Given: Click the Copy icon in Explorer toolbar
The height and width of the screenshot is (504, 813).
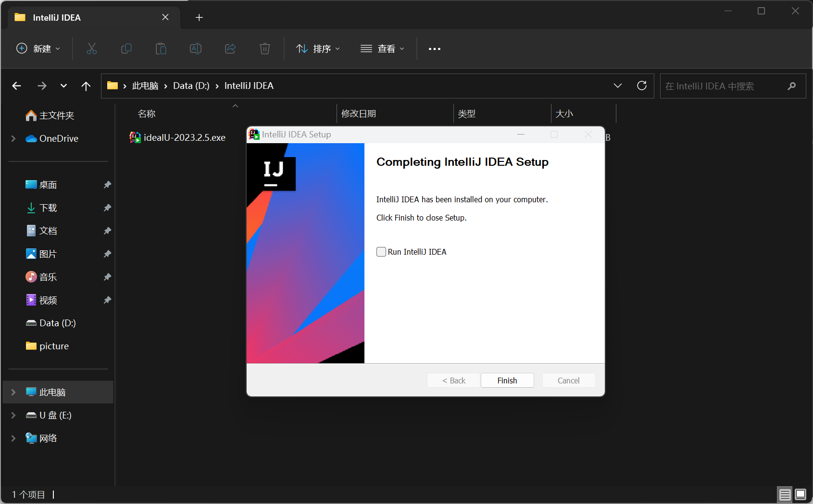Looking at the screenshot, I should [x=126, y=49].
